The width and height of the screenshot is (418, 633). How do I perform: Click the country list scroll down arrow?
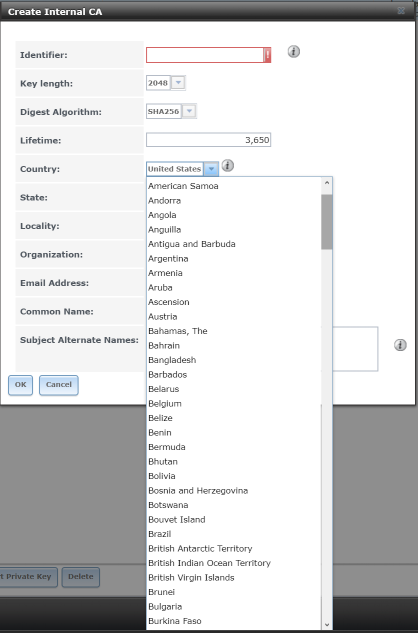pyautogui.click(x=327, y=625)
